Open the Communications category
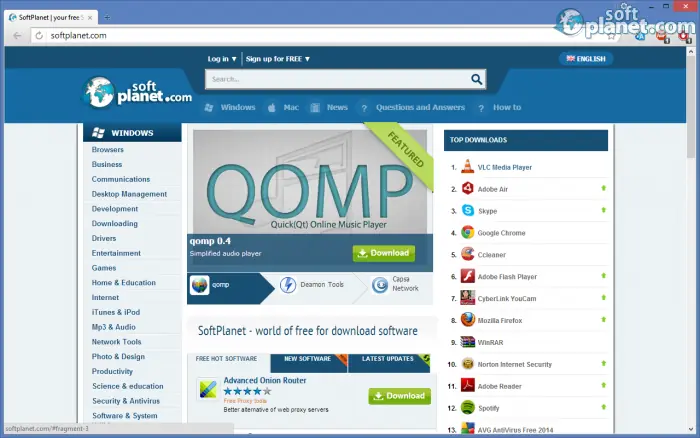Screen dimensions: 700x438 [121, 179]
